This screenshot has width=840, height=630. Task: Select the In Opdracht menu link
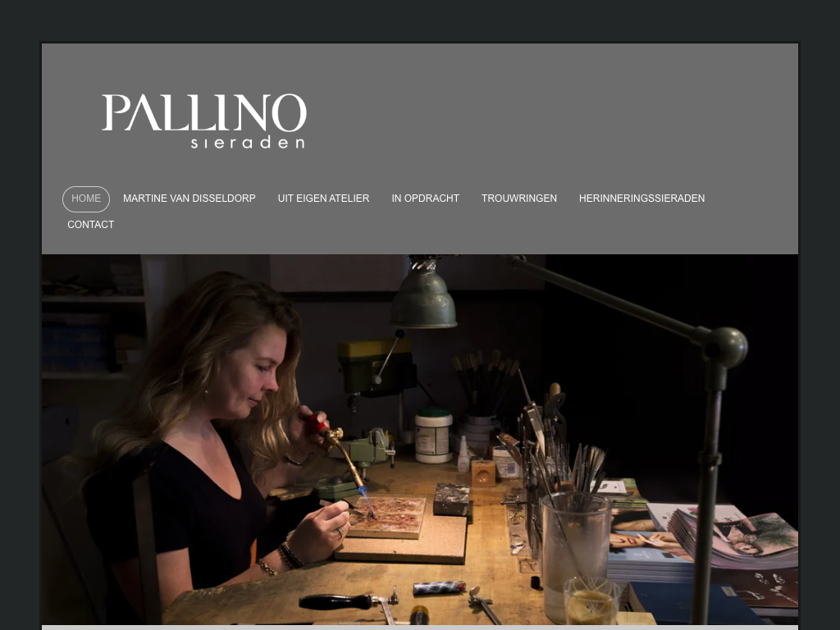coord(426,199)
